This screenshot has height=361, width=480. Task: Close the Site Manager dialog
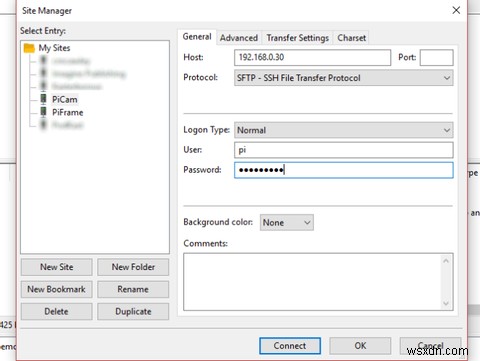(x=456, y=10)
